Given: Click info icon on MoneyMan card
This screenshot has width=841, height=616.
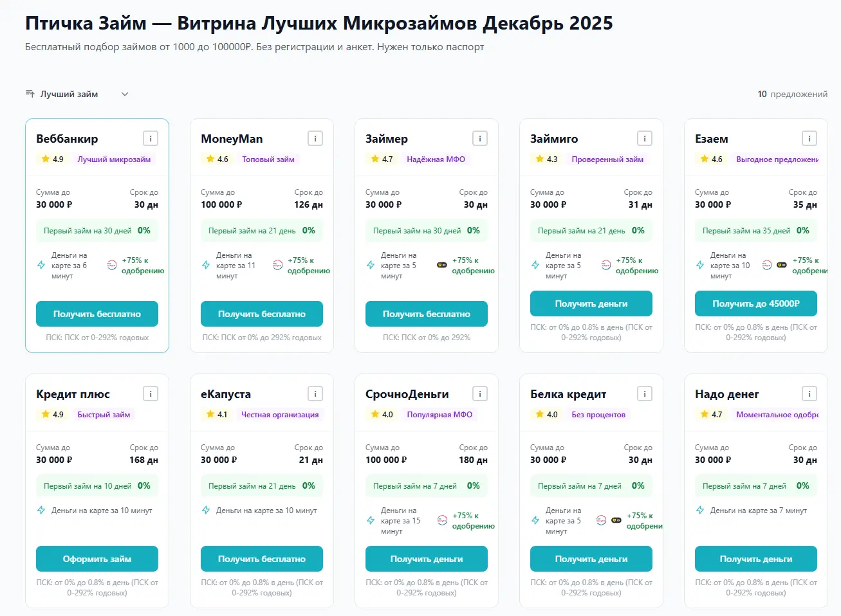Looking at the screenshot, I should 315,138.
